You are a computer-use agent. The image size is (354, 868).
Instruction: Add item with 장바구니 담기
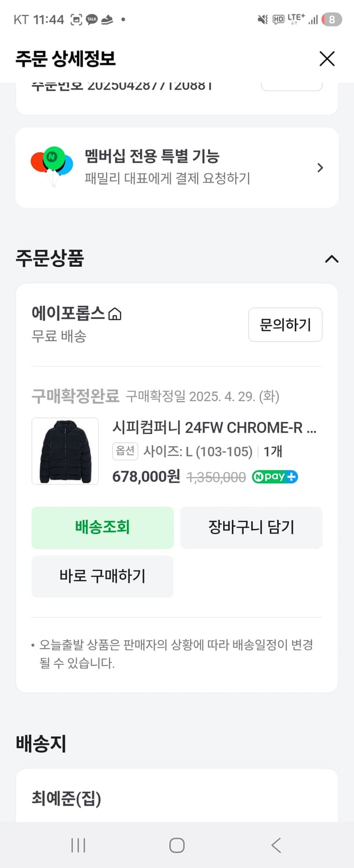pos(251,527)
